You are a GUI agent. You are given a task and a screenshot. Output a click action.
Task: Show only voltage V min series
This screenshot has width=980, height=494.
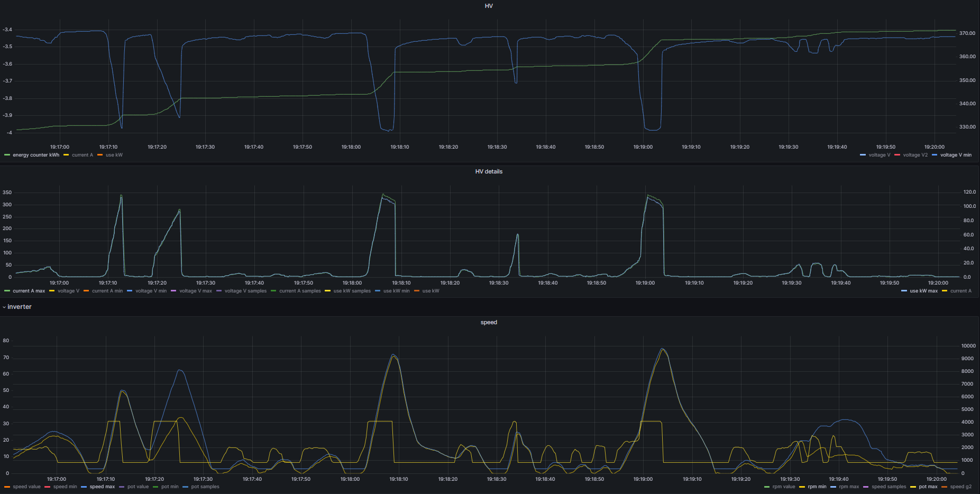click(956, 155)
